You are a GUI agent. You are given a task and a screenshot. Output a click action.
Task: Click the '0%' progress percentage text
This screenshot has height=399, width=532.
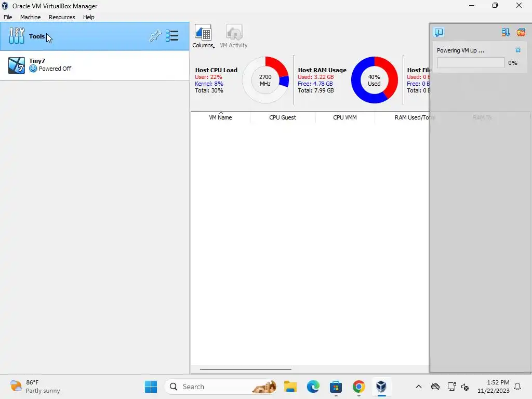point(513,63)
